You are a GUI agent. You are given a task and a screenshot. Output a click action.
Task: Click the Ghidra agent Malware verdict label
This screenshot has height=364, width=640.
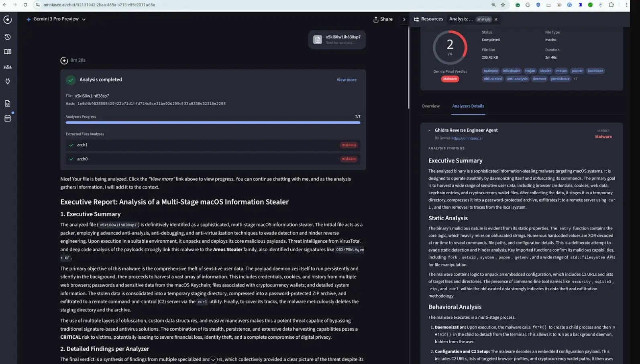coord(603,137)
